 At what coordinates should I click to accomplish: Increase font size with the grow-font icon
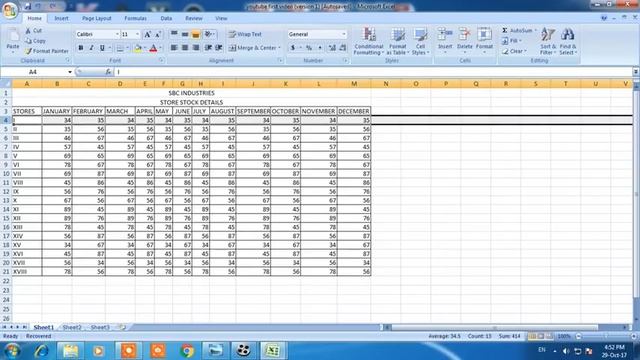[147, 35]
